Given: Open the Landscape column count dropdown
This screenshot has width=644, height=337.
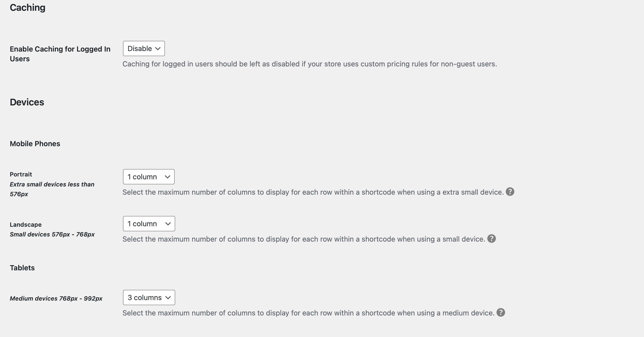Looking at the screenshot, I should (149, 224).
